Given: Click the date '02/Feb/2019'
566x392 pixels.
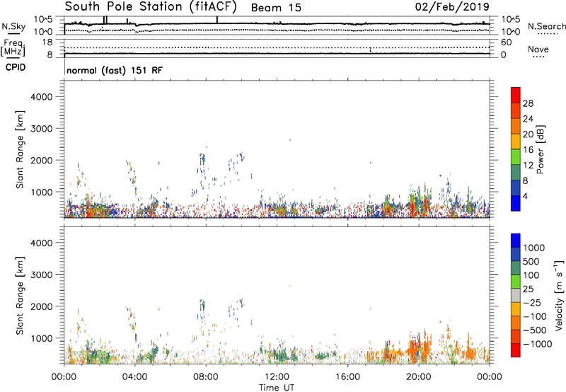Looking at the screenshot, I should point(452,7).
